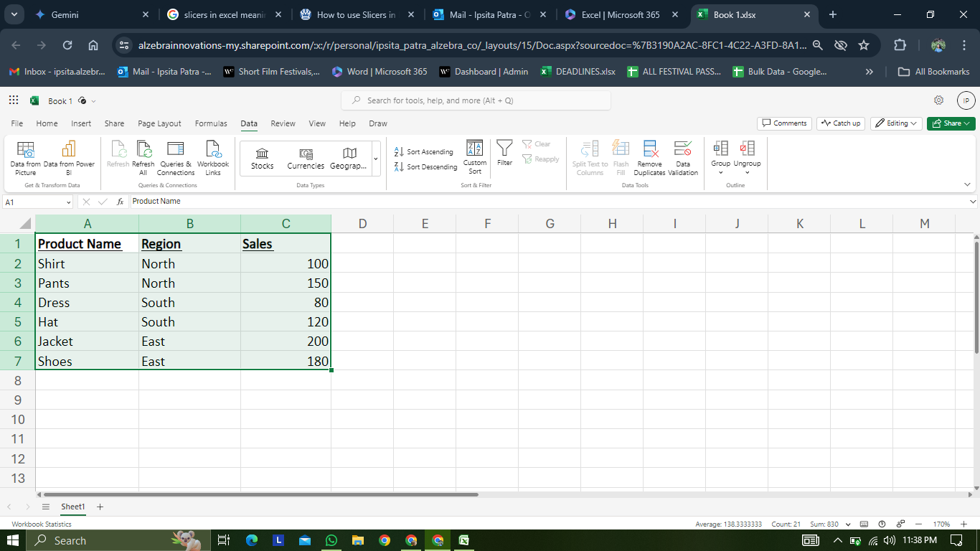Switch to the View tab
The image size is (980, 551).
point(317,123)
